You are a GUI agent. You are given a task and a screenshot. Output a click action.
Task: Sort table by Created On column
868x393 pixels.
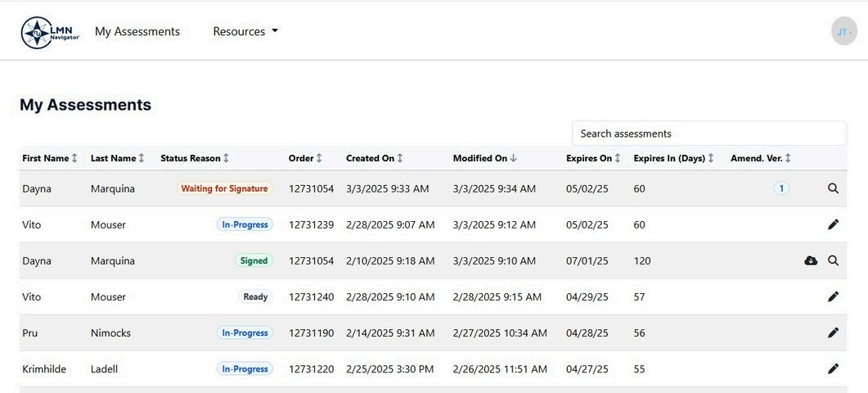click(374, 158)
